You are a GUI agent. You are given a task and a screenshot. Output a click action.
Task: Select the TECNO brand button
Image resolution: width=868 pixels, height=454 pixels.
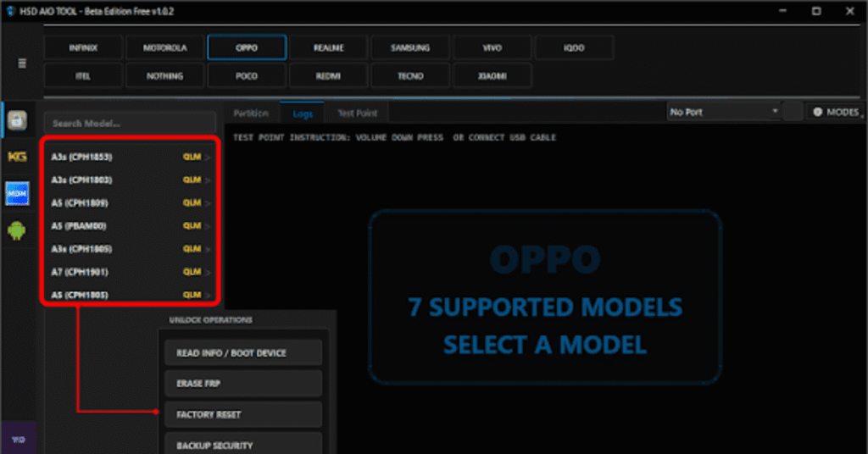pos(410,75)
